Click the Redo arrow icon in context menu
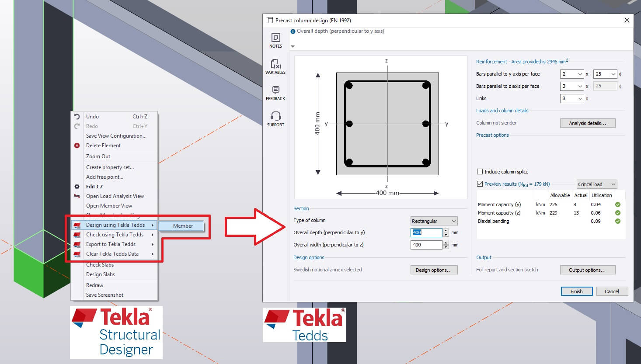 point(77,126)
